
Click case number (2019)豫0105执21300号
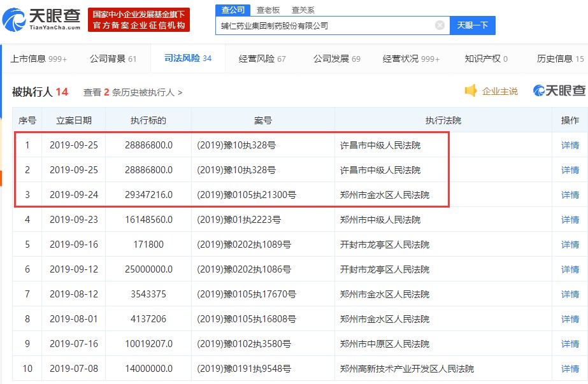pos(247,195)
